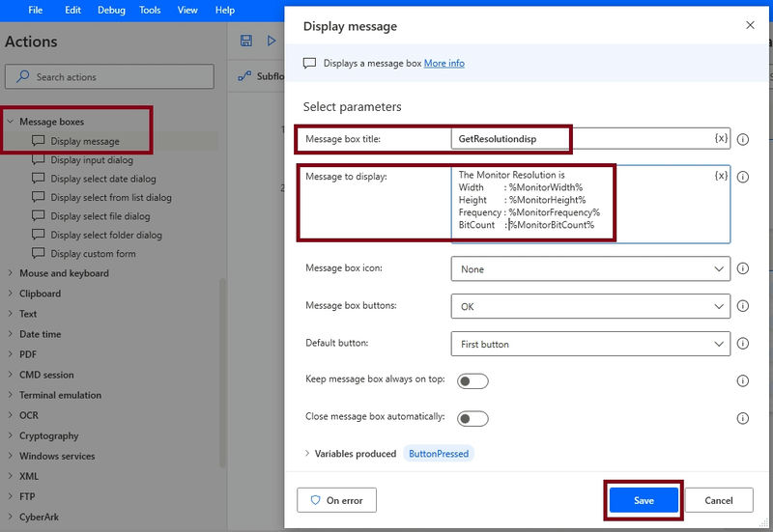Collapse the Message boxes group
This screenshot has height=532, width=773.
(11, 122)
